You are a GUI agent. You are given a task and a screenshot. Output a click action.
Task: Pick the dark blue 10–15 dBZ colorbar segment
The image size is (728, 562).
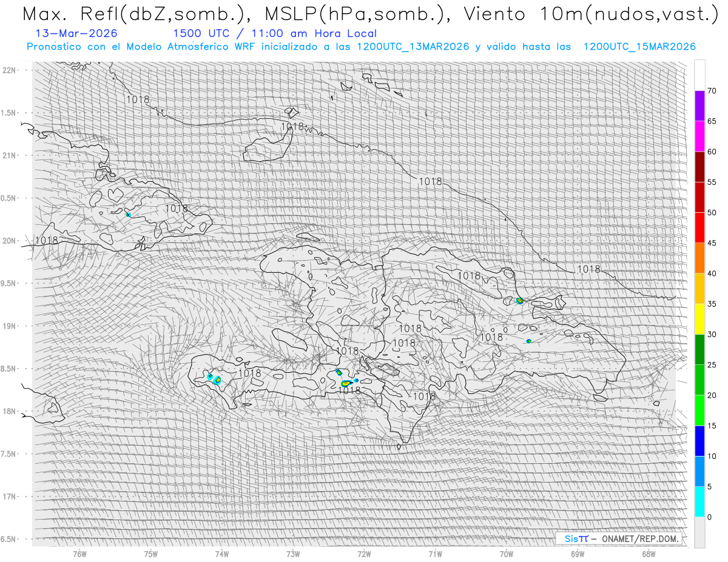[699, 441]
